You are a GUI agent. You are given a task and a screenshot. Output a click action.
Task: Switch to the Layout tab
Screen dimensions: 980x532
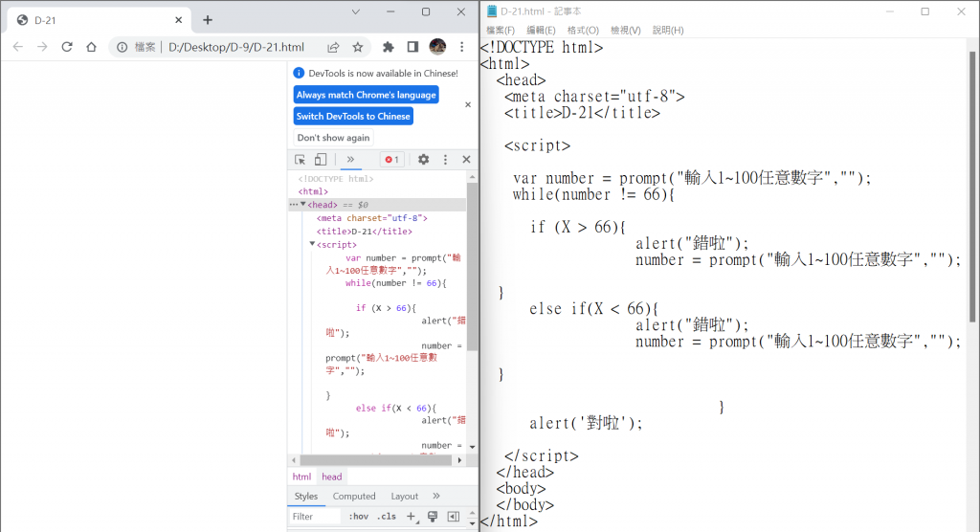pyautogui.click(x=405, y=497)
